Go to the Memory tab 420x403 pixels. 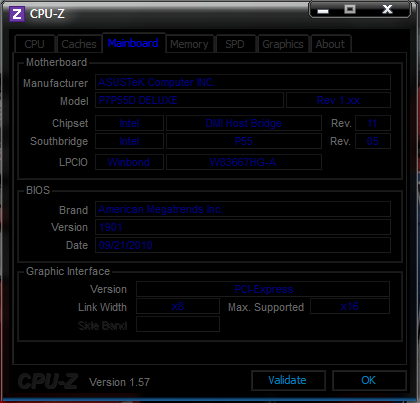coord(189,44)
